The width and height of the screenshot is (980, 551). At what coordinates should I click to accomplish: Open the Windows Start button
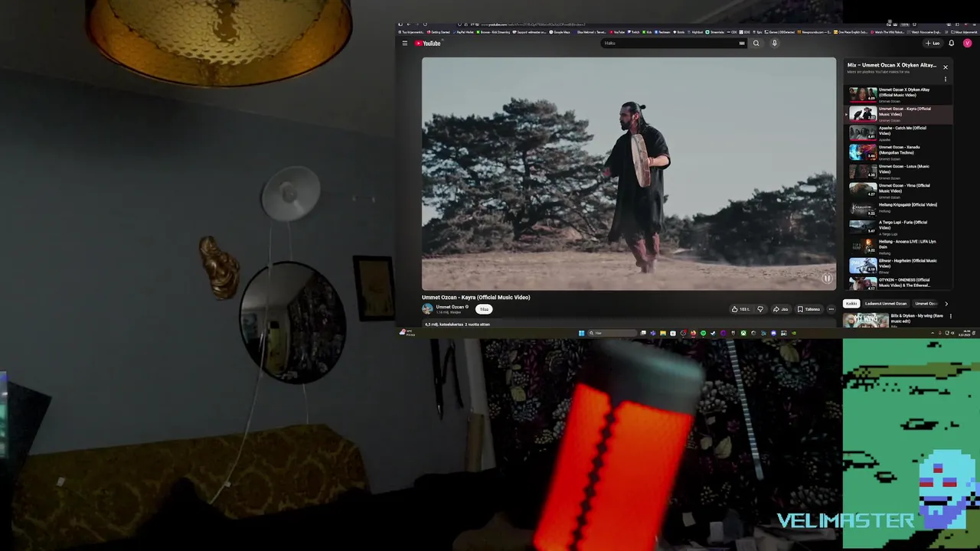tap(581, 333)
